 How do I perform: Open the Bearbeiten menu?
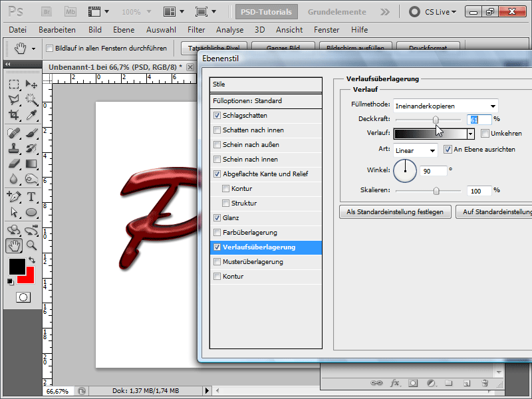57,30
